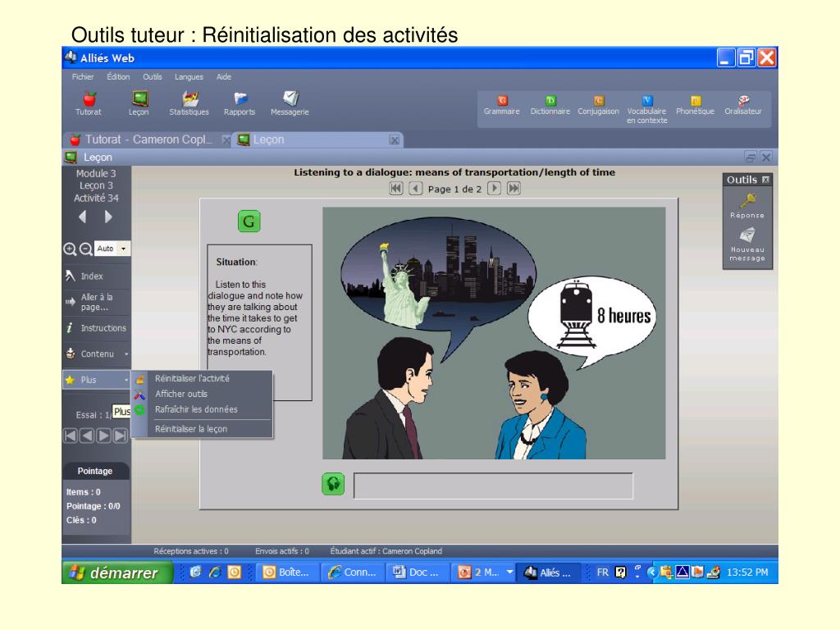Click the Réponse key icon in Outils

click(x=747, y=206)
